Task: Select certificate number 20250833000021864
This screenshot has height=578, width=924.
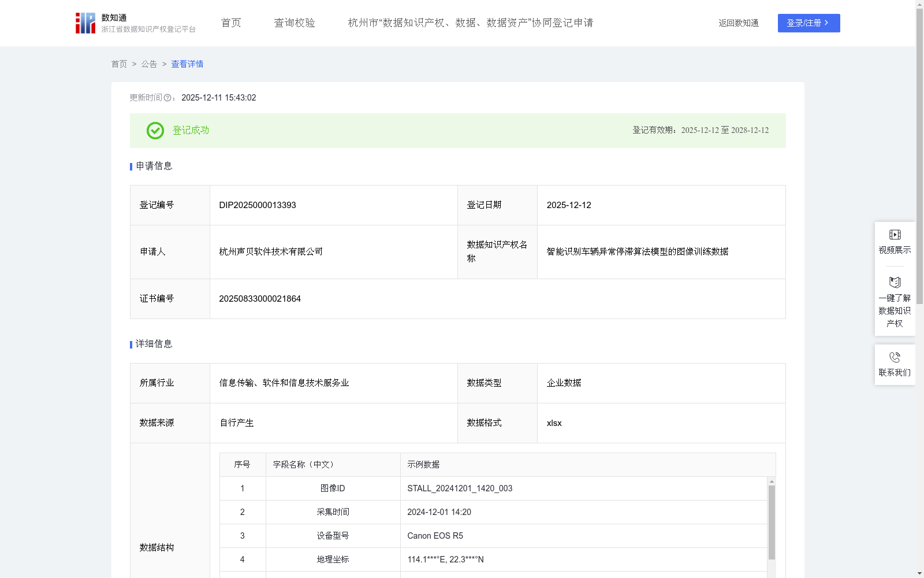Action: click(260, 299)
